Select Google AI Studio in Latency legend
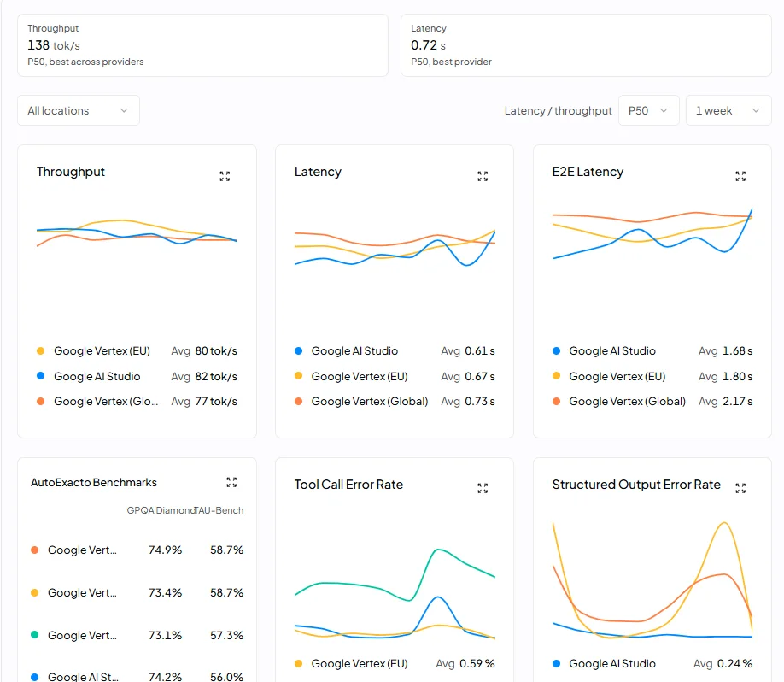This screenshot has width=784, height=682. click(354, 350)
